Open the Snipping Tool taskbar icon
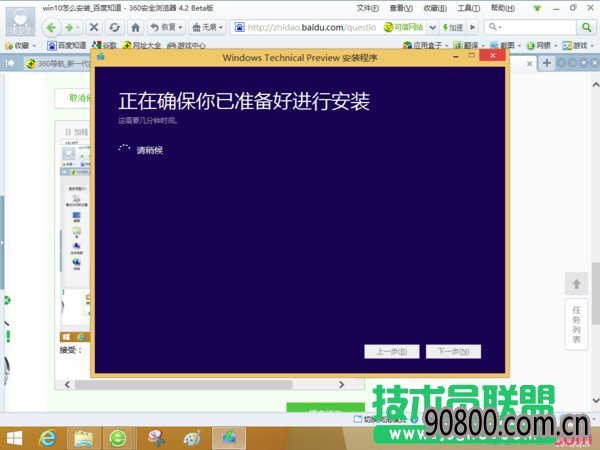This screenshot has width=600, height=450. point(157,439)
